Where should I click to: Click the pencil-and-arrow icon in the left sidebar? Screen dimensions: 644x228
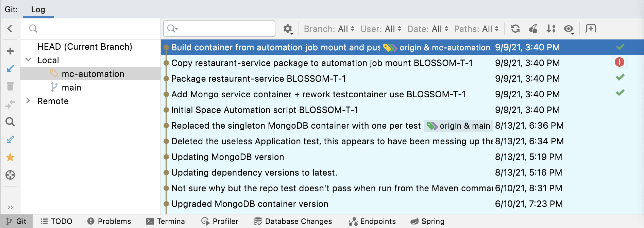(10, 140)
